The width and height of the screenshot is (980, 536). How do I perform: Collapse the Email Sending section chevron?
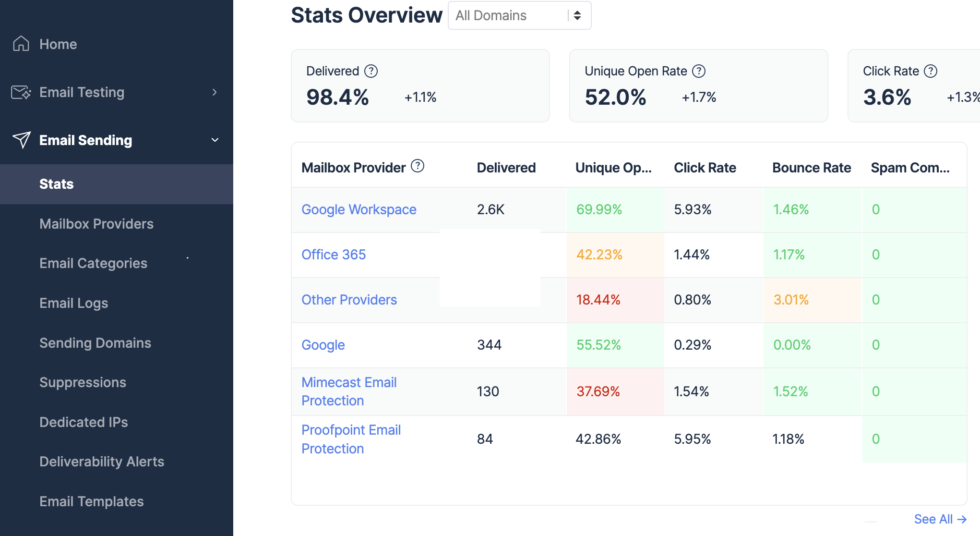coord(215,140)
